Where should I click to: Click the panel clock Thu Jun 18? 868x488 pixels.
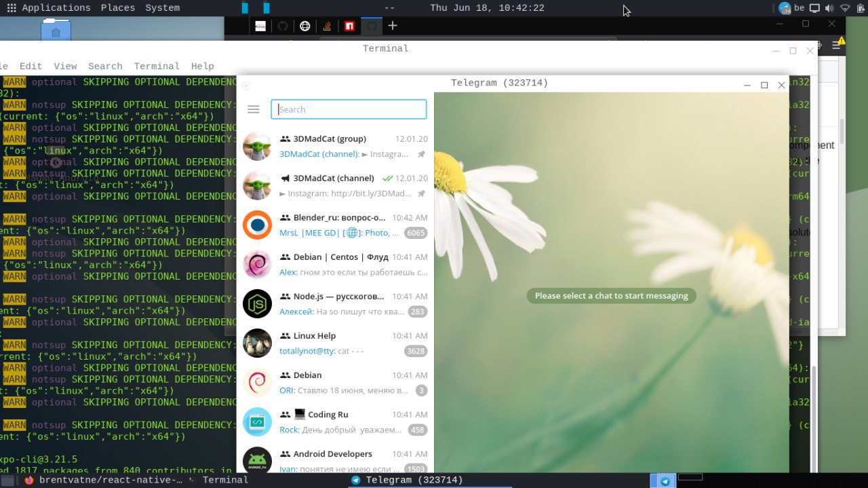pyautogui.click(x=487, y=8)
